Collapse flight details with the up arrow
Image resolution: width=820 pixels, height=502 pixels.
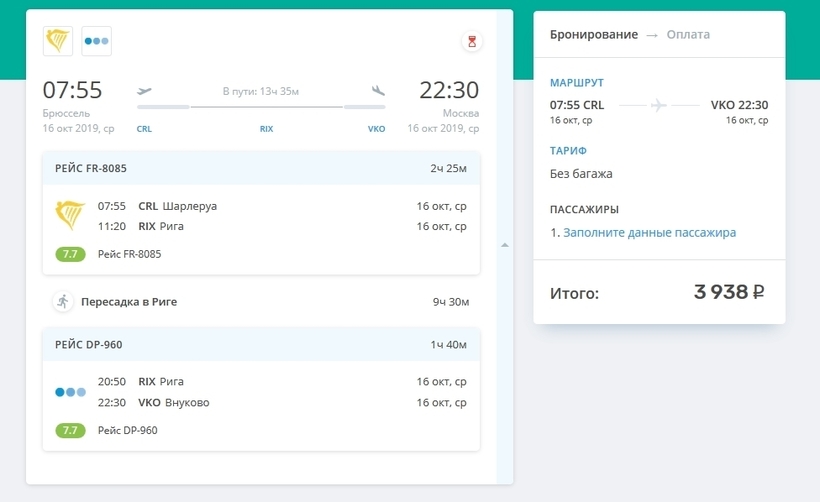pos(505,245)
